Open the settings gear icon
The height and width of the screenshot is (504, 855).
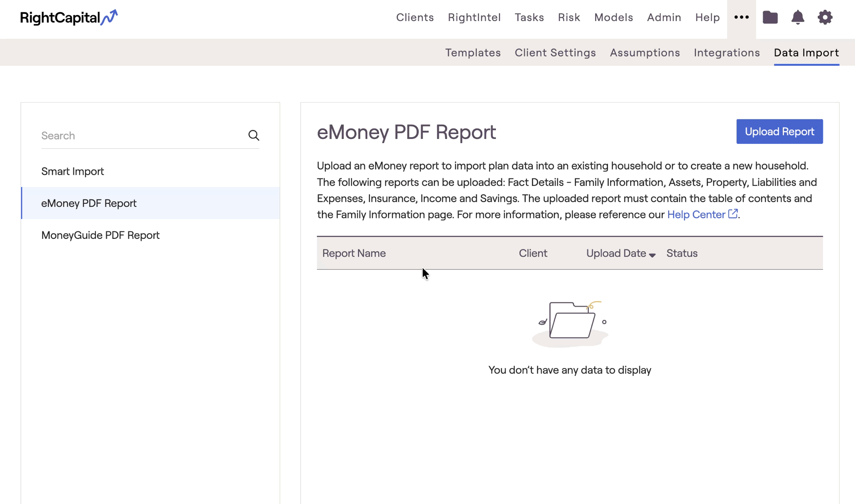click(825, 18)
